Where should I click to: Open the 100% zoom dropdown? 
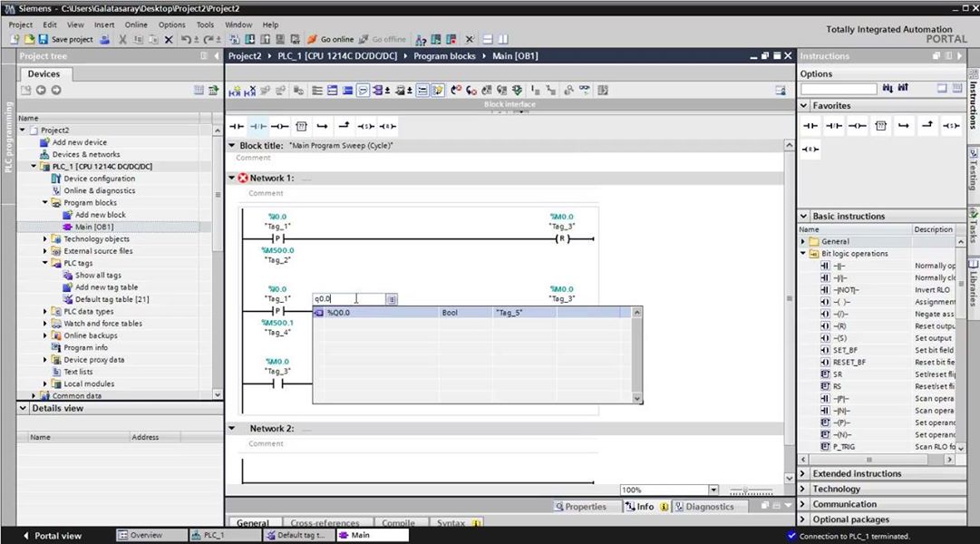click(x=713, y=490)
